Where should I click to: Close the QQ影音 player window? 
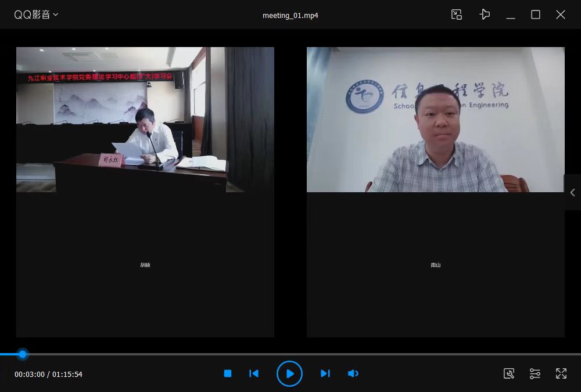[x=561, y=15]
